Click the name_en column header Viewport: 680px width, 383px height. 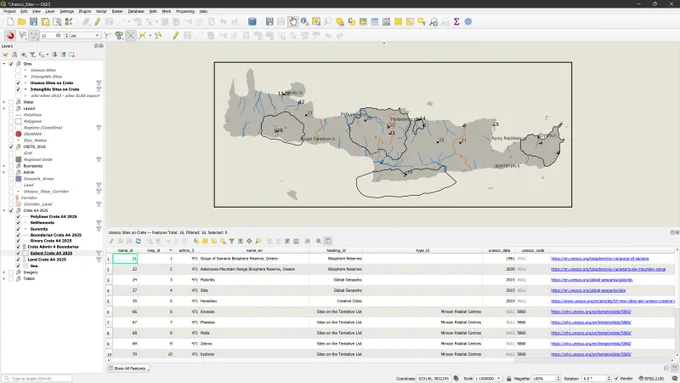254,250
